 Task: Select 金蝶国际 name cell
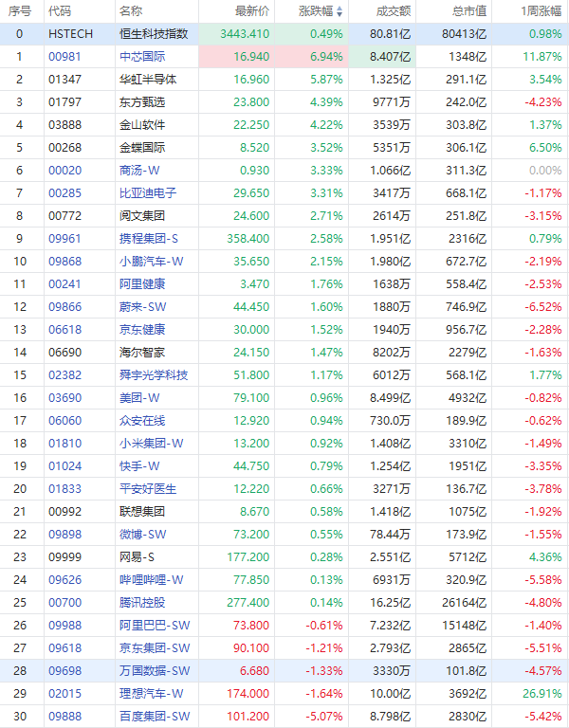(142, 148)
